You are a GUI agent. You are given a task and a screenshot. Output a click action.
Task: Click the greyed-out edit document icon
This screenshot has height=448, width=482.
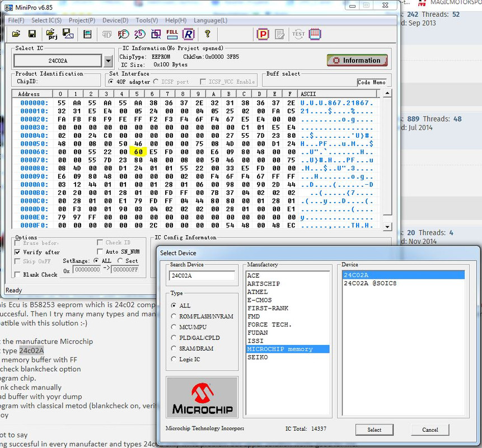tap(279, 34)
